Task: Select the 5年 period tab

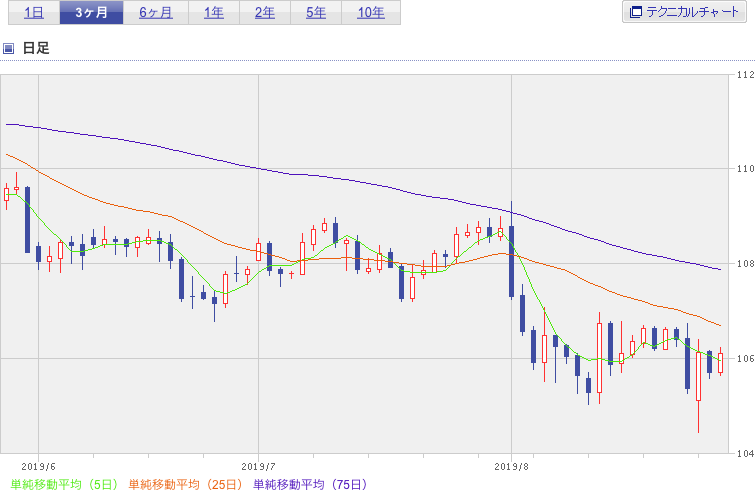Action: click(x=316, y=13)
